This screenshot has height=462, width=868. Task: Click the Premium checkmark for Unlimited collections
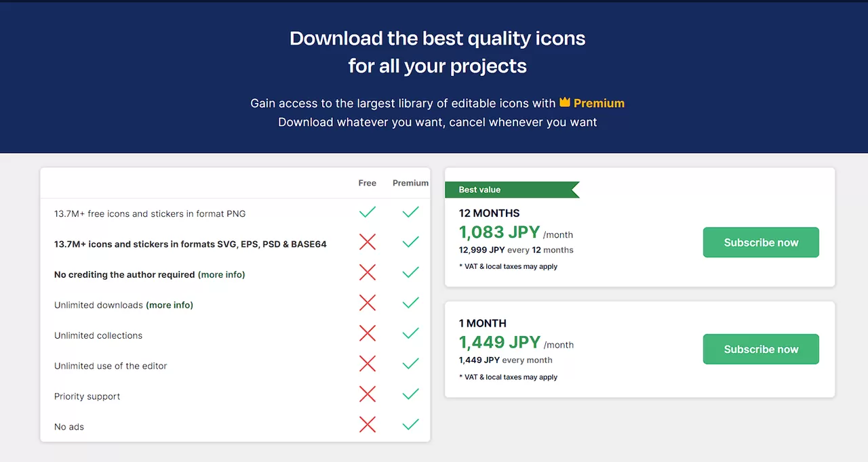click(x=410, y=333)
